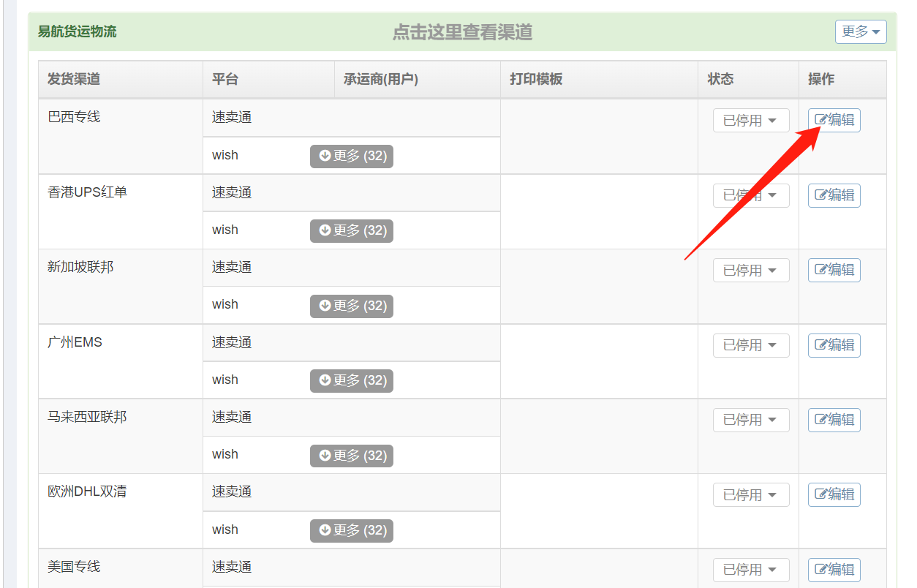Click 速卖通 in the 马来西亚联邦 row
This screenshot has width=917, height=588.
pos(232,416)
